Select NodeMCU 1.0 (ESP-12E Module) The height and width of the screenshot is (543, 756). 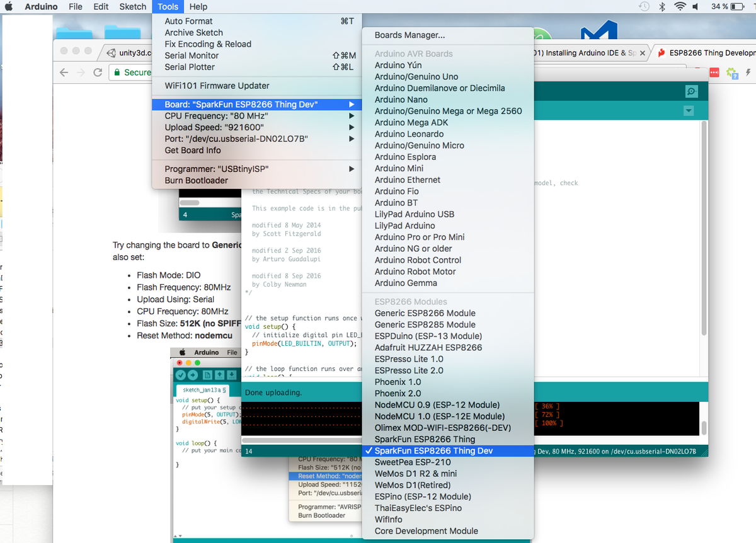pyautogui.click(x=448, y=416)
